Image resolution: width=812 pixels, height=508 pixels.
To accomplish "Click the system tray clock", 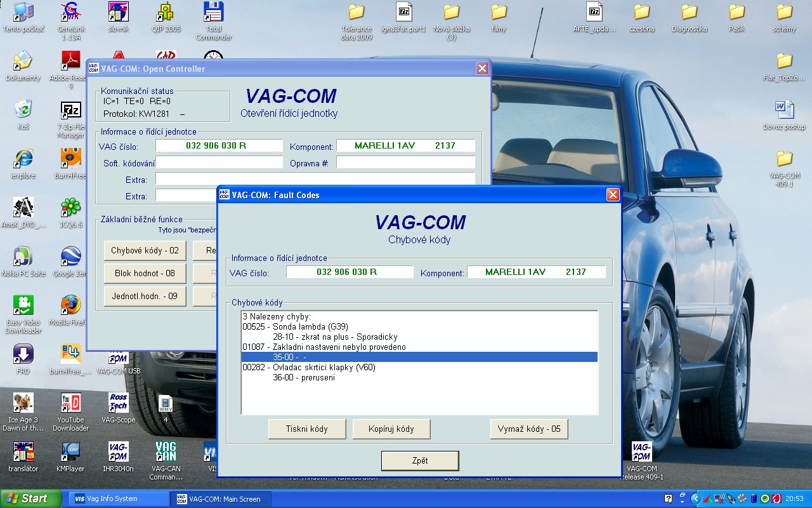I will point(794,499).
